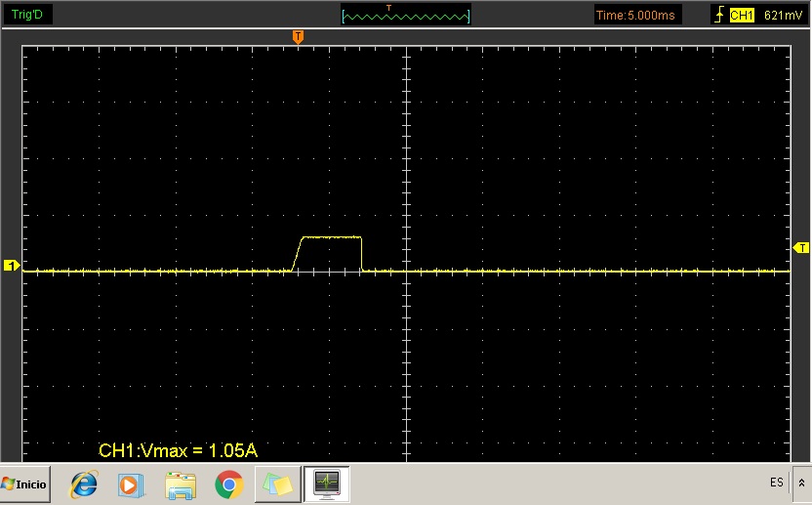Click the CH1 ground level marker
Image resolution: width=812 pixels, height=505 pixels.
(x=12, y=266)
